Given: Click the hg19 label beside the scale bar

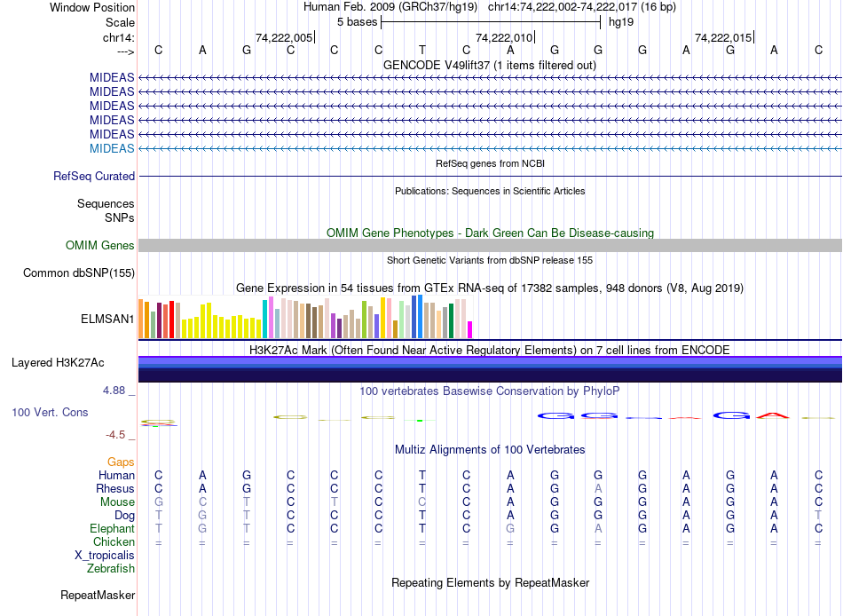Looking at the screenshot, I should (x=621, y=22).
